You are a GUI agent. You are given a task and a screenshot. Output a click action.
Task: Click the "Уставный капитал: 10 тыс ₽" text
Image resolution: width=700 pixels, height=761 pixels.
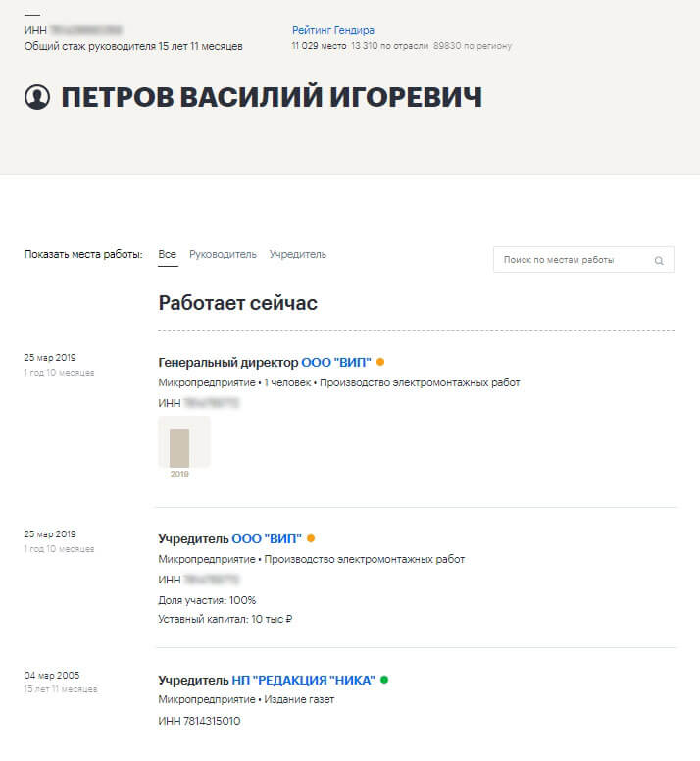tap(225, 619)
